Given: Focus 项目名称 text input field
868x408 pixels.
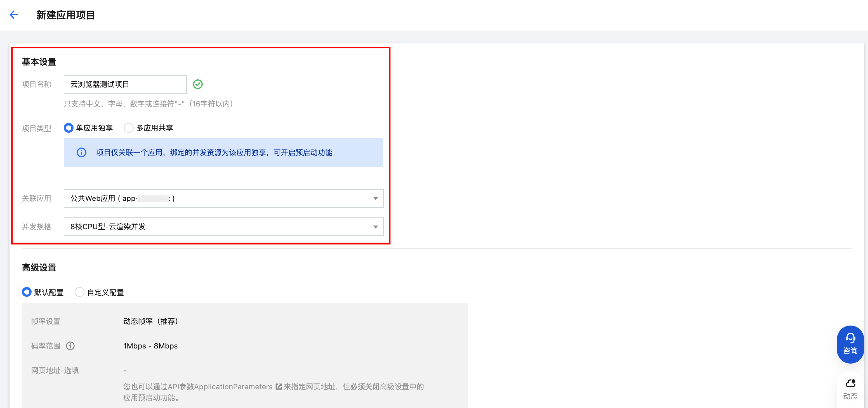Looking at the screenshot, I should coord(125,84).
